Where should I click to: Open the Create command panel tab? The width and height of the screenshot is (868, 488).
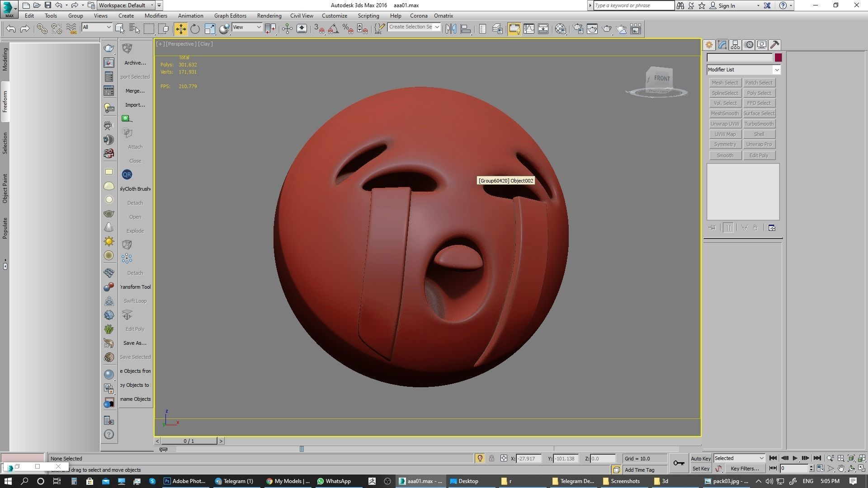(709, 45)
